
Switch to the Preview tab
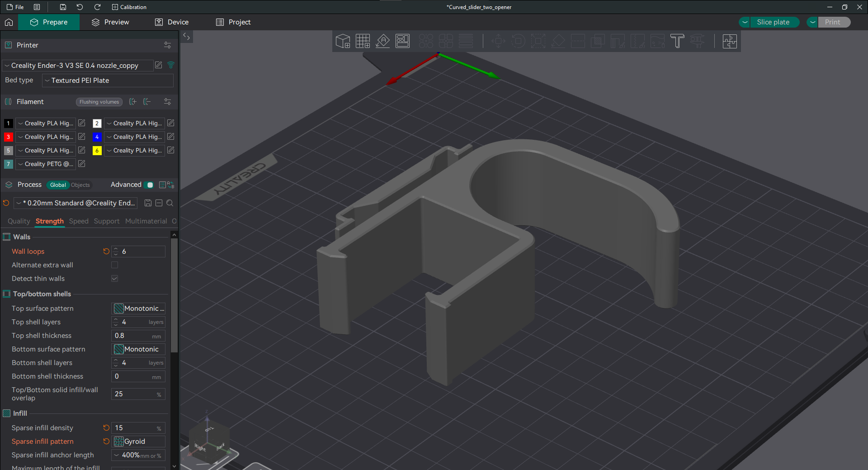click(x=110, y=22)
